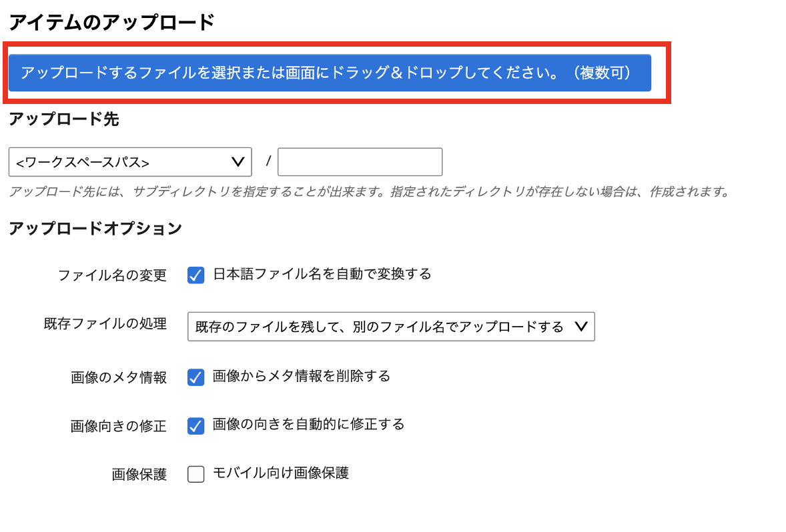
Task: Click the blue file upload area button
Action: pos(330,73)
